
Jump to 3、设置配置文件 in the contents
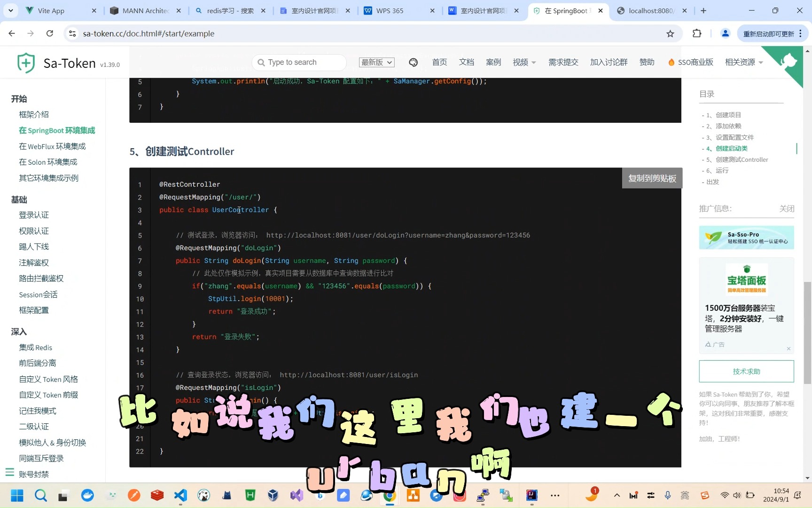click(730, 137)
